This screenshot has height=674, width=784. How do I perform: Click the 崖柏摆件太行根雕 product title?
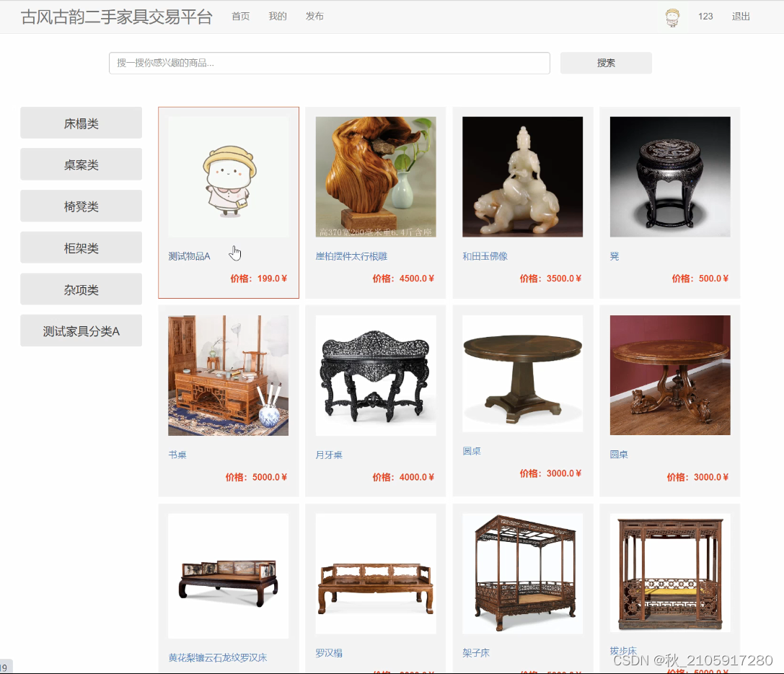tap(351, 256)
